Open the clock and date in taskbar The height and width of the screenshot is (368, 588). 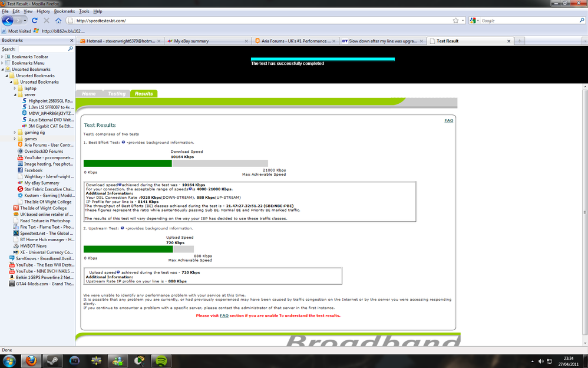pyautogui.click(x=569, y=362)
